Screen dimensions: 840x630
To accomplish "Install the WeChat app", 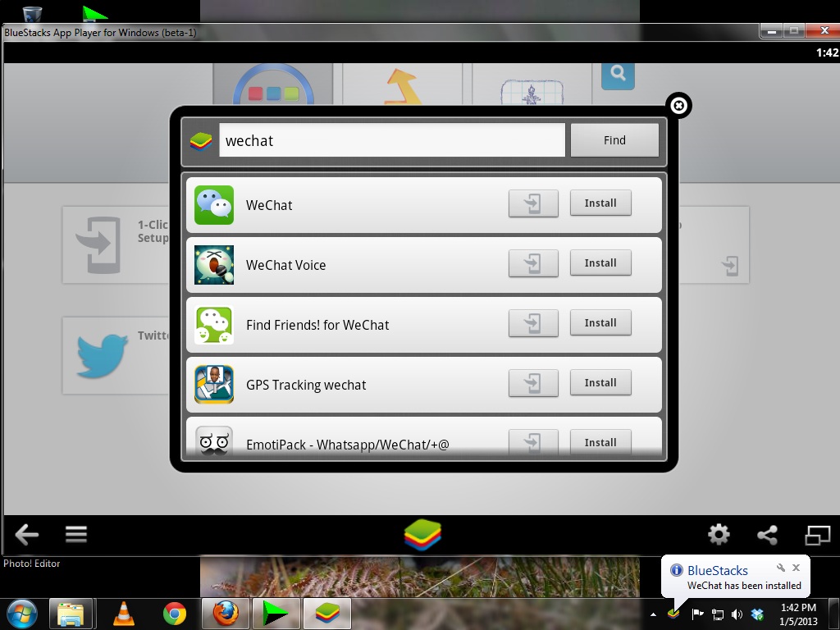I will (600, 203).
